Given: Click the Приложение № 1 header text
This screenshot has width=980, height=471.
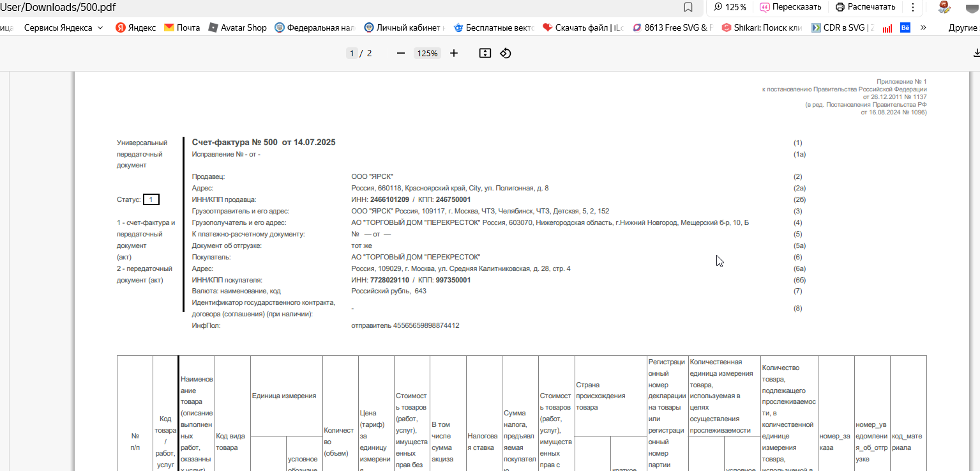Looking at the screenshot, I should (x=901, y=82).
